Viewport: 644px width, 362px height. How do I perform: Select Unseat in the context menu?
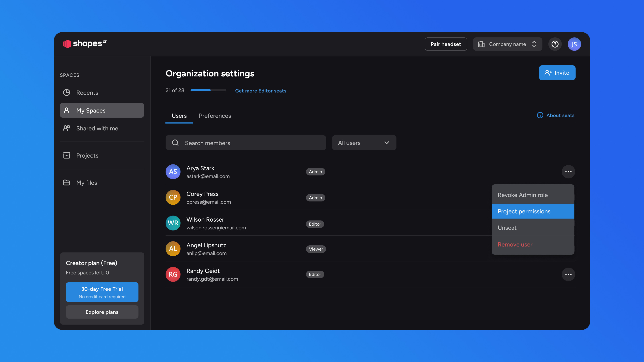pos(533,228)
